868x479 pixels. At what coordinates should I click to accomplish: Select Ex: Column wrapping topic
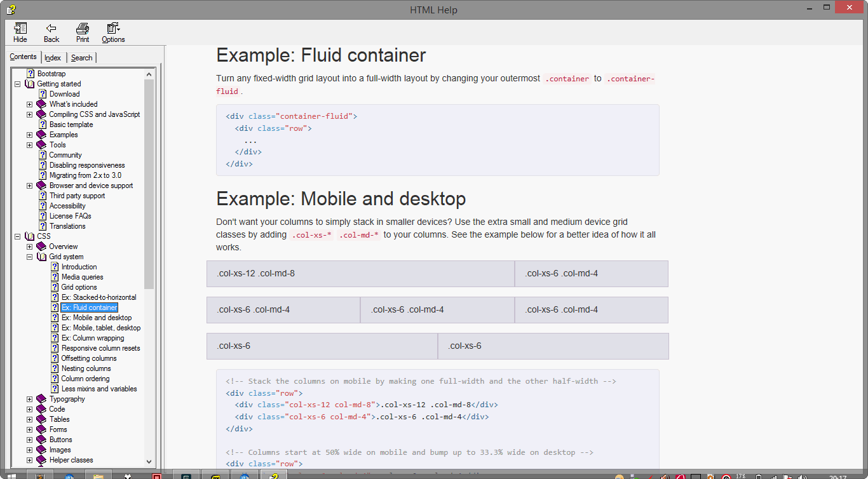point(93,338)
